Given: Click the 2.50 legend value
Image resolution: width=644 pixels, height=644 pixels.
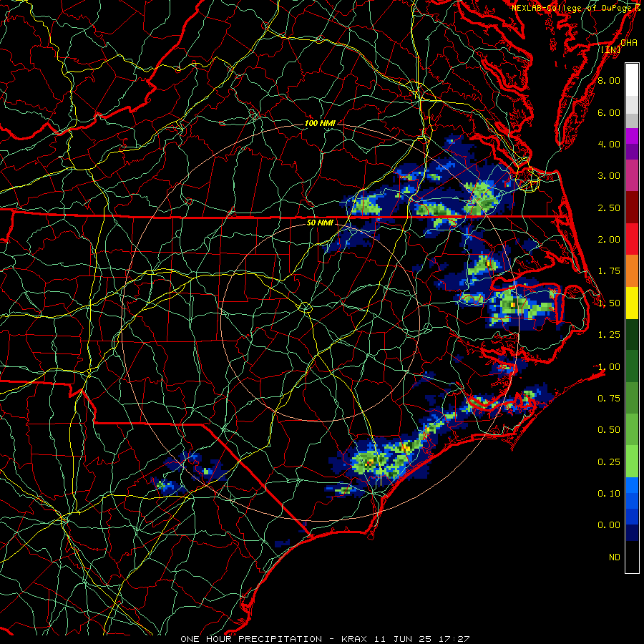Looking at the screenshot, I should (609, 208).
